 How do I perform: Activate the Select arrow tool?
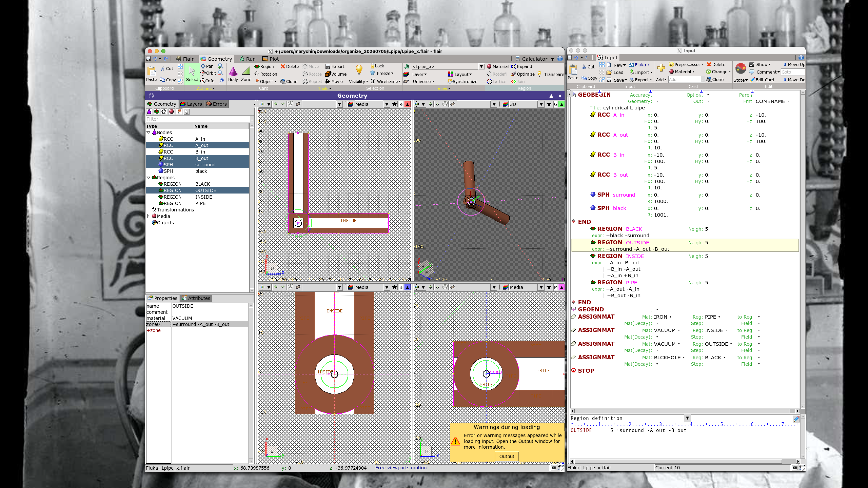192,74
